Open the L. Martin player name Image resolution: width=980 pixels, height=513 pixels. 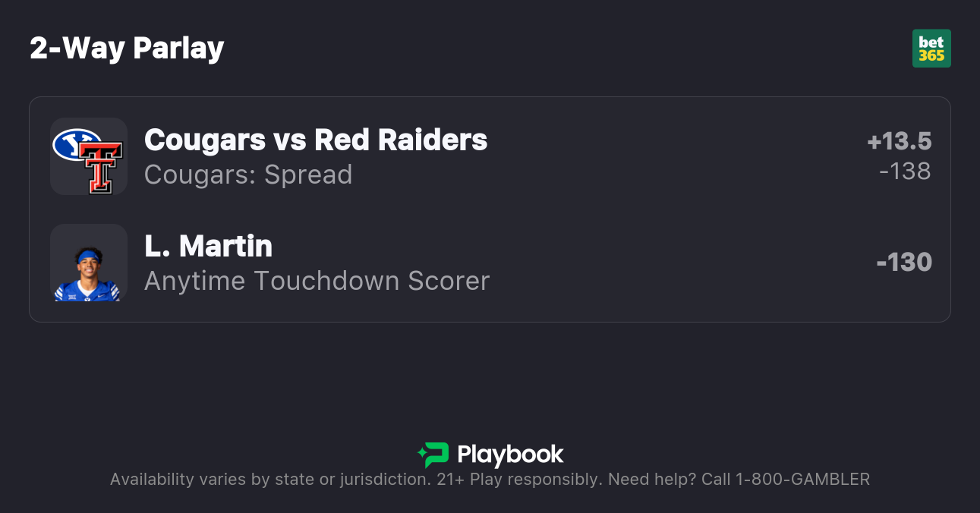208,246
